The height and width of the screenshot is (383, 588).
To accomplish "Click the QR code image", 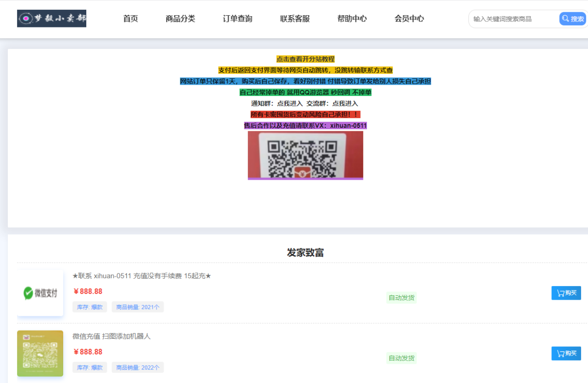I will click(305, 155).
